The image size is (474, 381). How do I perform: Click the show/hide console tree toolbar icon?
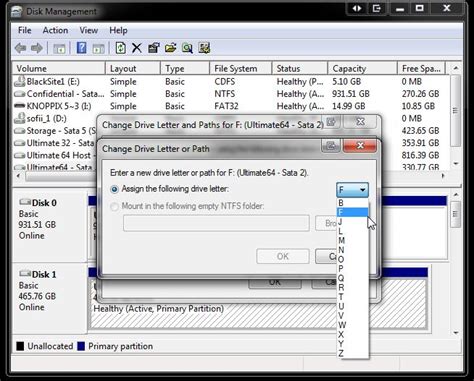click(x=59, y=49)
